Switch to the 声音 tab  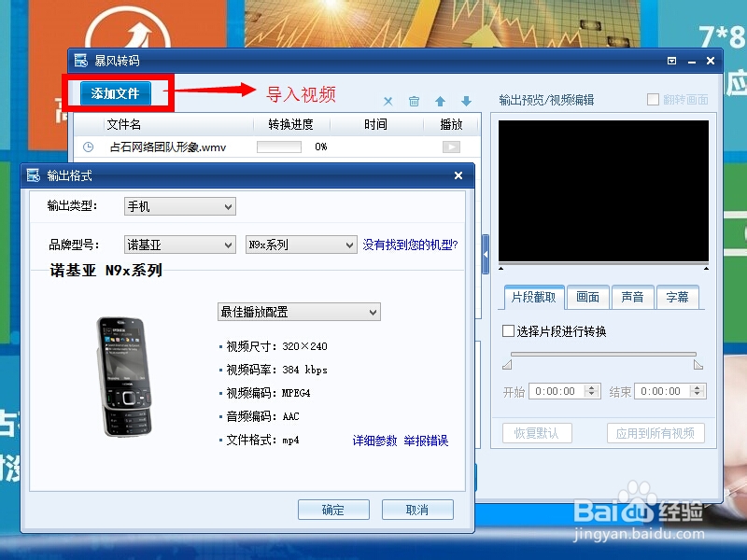tap(632, 297)
